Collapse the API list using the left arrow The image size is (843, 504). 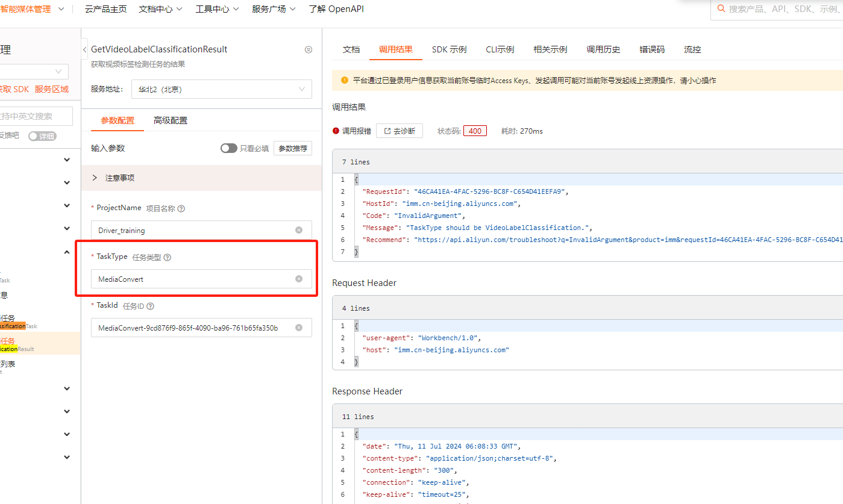coord(85,49)
